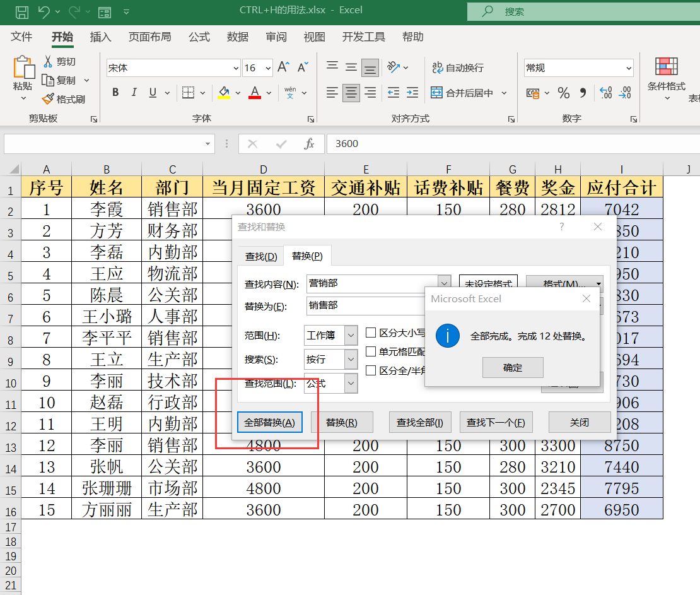Decrease the font size with the smaller A icon
The image size is (700, 595).
pos(303,68)
